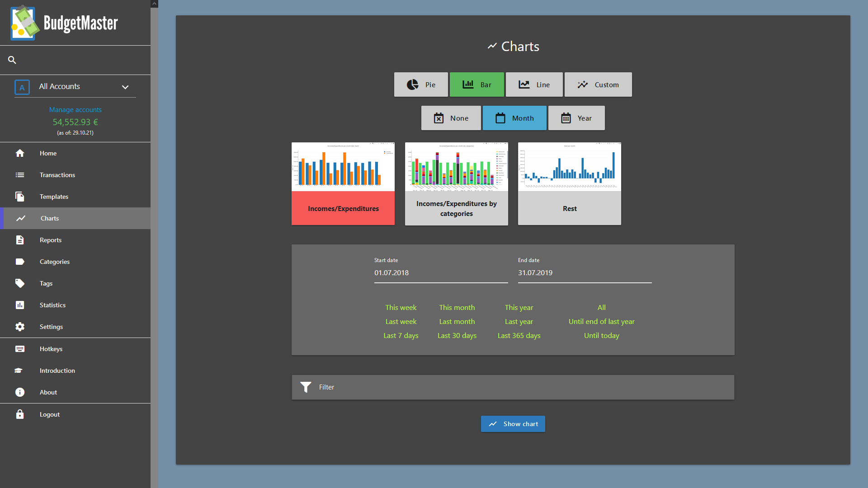Select the This month date range
The width and height of the screenshot is (868, 488).
(x=457, y=307)
